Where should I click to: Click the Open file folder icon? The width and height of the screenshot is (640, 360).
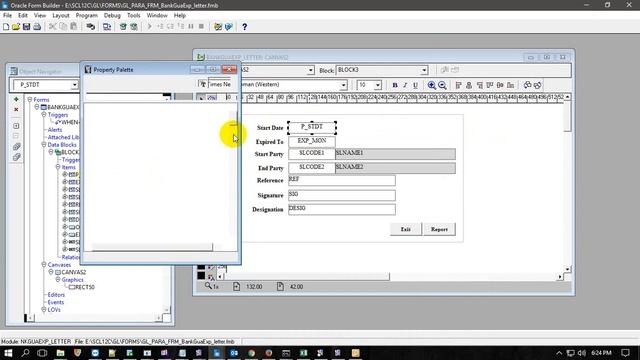coord(16,27)
